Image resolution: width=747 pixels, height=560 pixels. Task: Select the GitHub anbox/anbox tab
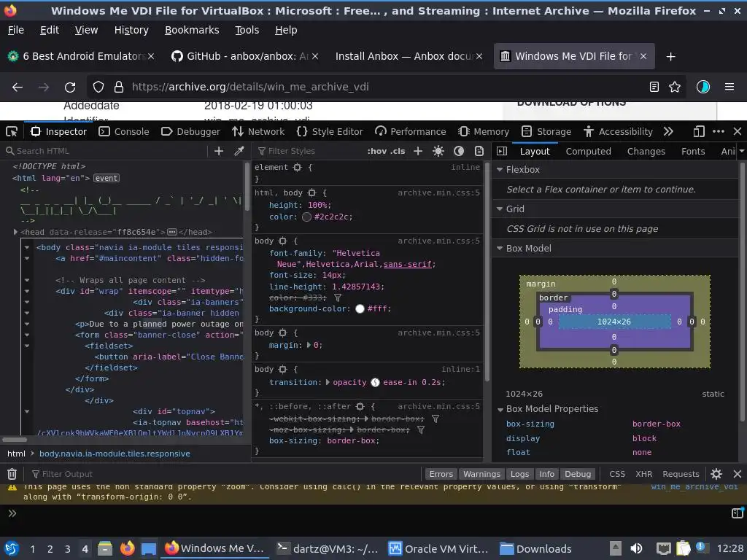pos(245,56)
